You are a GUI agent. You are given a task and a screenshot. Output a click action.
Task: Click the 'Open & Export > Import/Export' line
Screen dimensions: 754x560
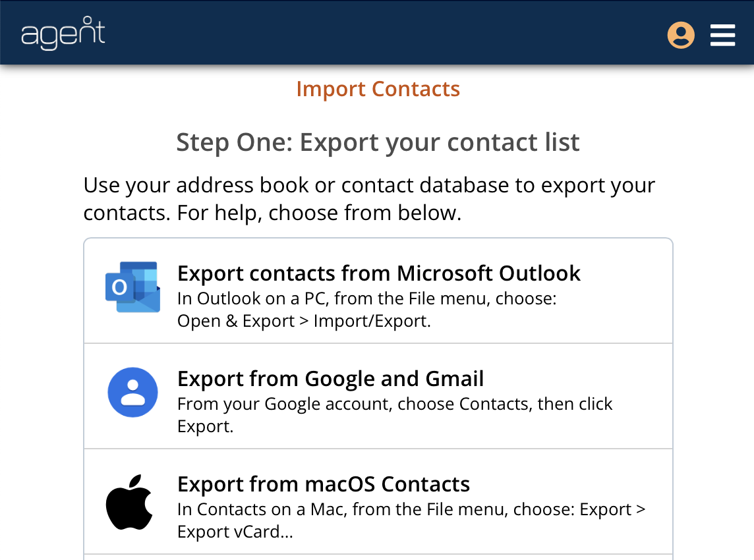coord(304,321)
